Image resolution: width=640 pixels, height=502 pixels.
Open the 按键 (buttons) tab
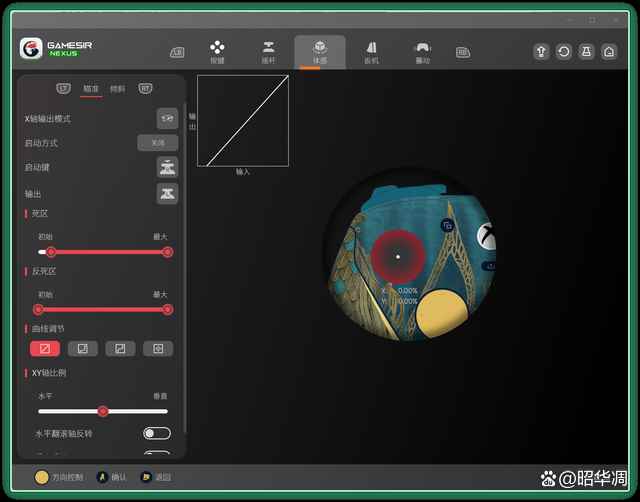tap(217, 51)
